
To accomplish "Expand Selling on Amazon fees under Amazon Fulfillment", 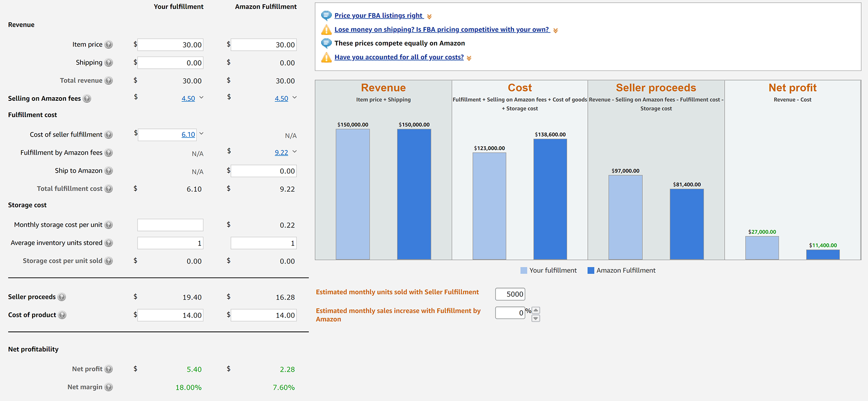I will click(x=295, y=98).
